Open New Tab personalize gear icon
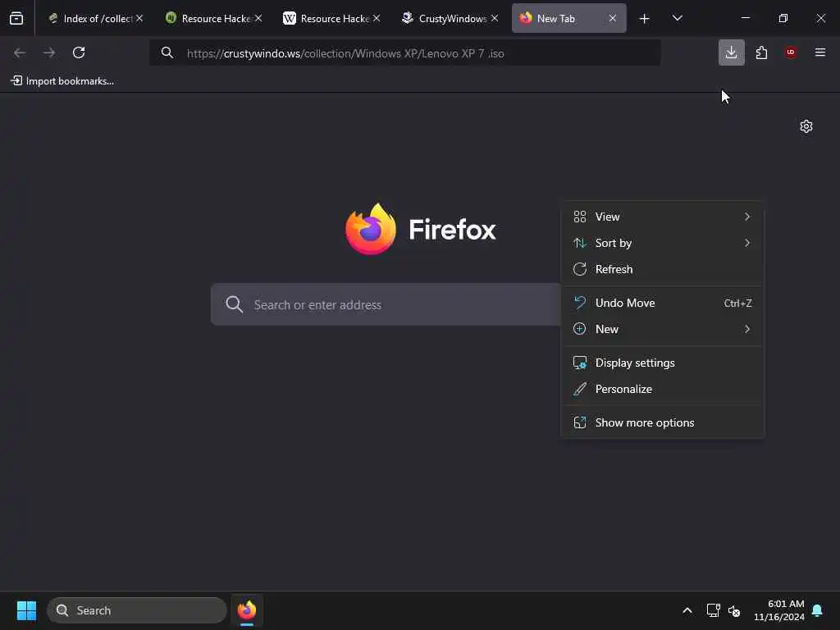Viewport: 840px width, 630px height. tap(806, 126)
